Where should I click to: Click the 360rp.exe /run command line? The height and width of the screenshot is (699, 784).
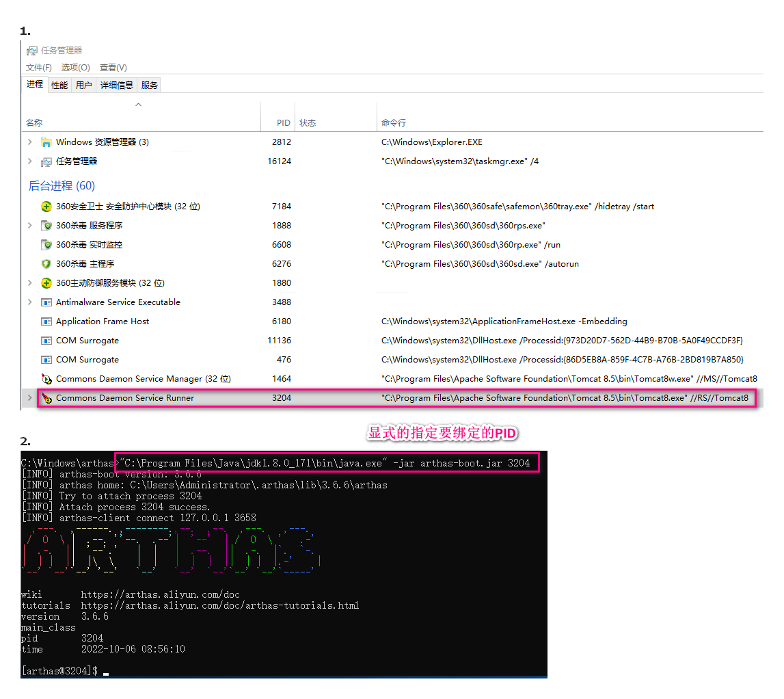(470, 245)
